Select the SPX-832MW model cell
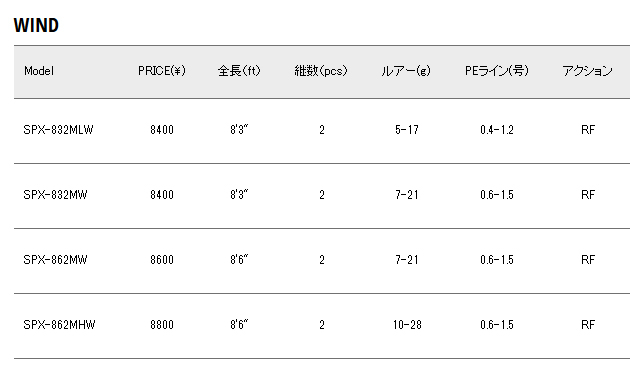Image resolution: width=630 pixels, height=366 pixels. (55, 195)
